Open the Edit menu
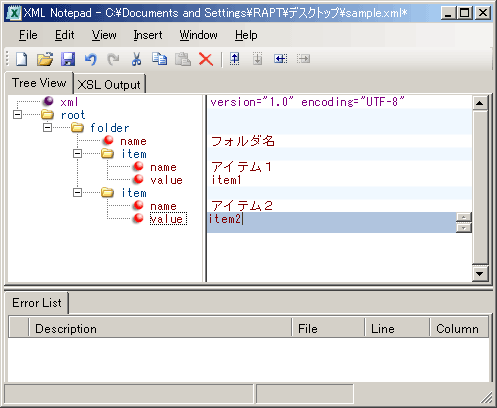Viewport: 497px width, 408px height. coord(65,35)
